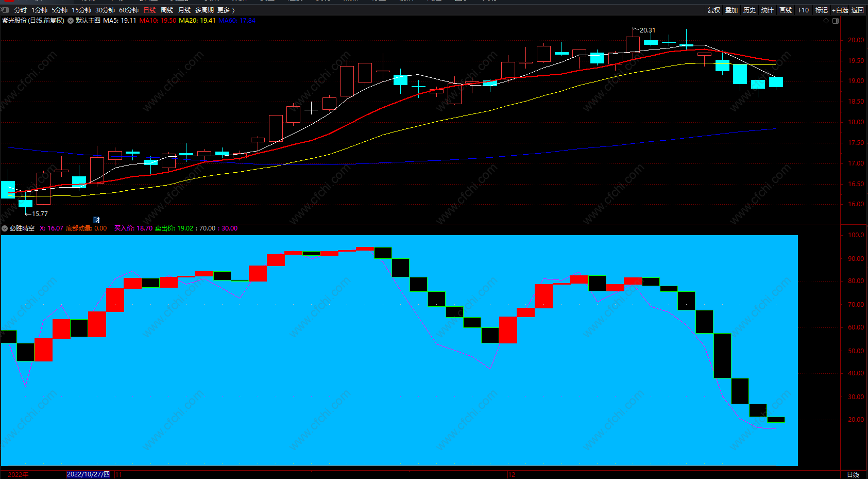The width and height of the screenshot is (868, 479).
Task: Open the 必胜晴空 indicator dropdown arrow
Action: [x=5, y=228]
